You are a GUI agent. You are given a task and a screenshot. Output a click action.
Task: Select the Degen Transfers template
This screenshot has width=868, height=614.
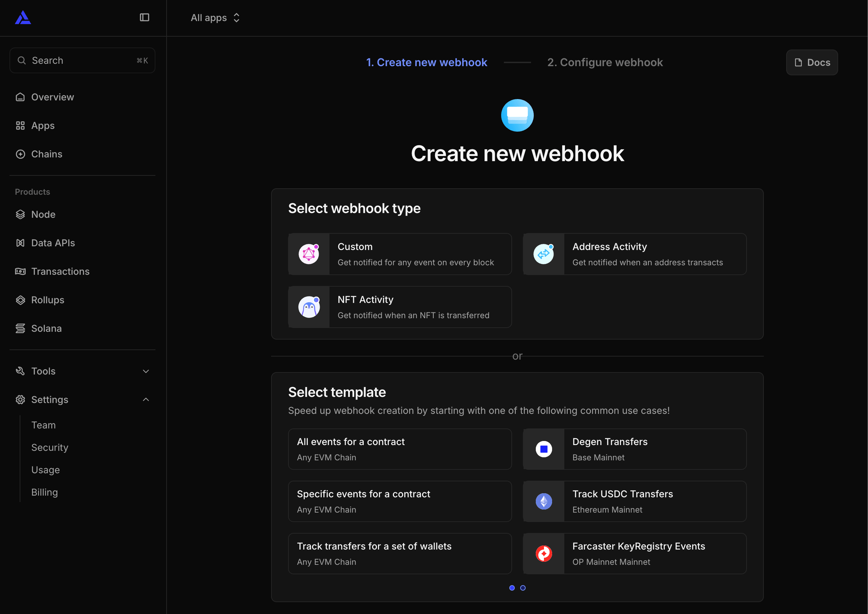[x=635, y=449]
